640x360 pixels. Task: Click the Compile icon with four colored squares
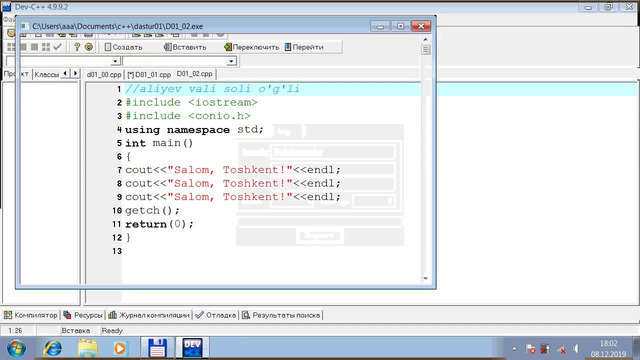[x=11, y=47]
